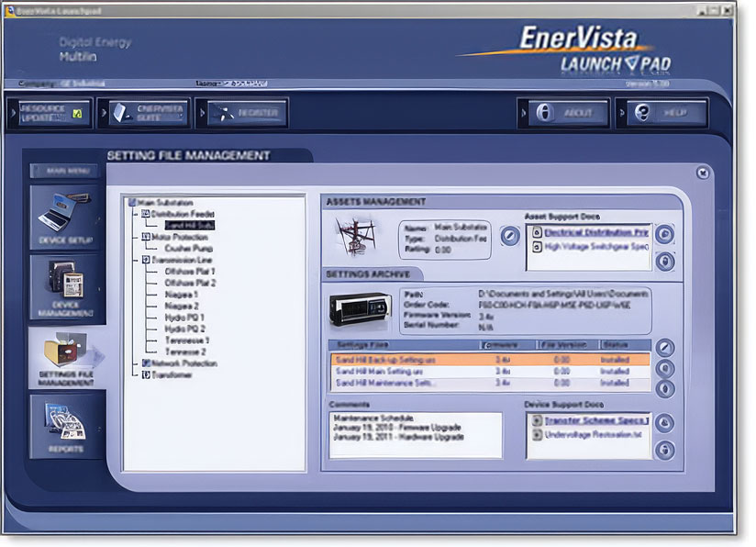Open the Transfer Scheme Specs link
Screen dimensions: 756x547
596,420
